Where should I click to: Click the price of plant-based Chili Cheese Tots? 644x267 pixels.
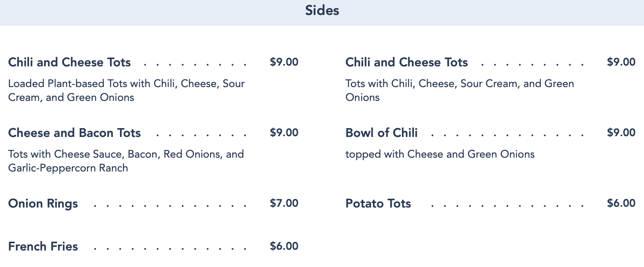(284, 62)
